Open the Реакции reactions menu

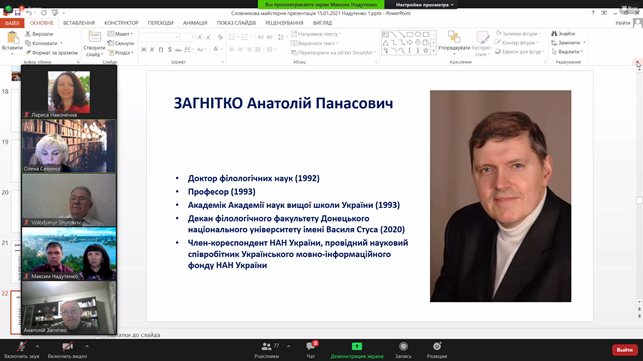pos(437,350)
